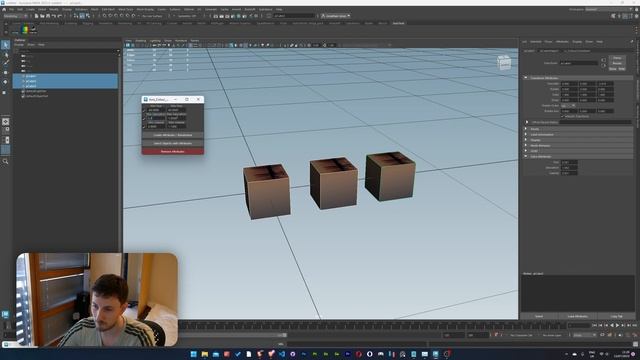
Task: Enable snap to grids icon
Action: [104, 16]
